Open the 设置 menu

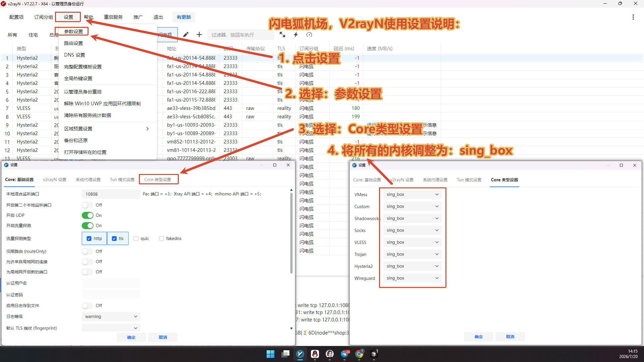click(68, 17)
